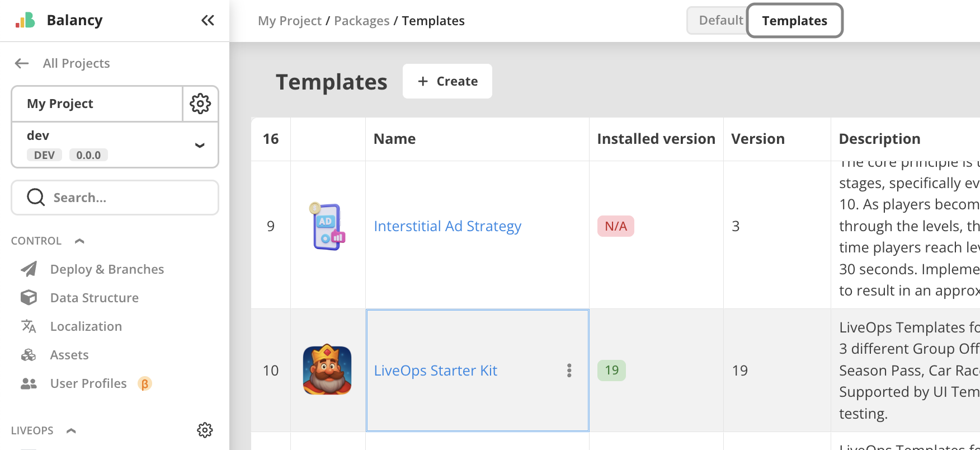Click the 16 count header cell

pyautogui.click(x=271, y=139)
